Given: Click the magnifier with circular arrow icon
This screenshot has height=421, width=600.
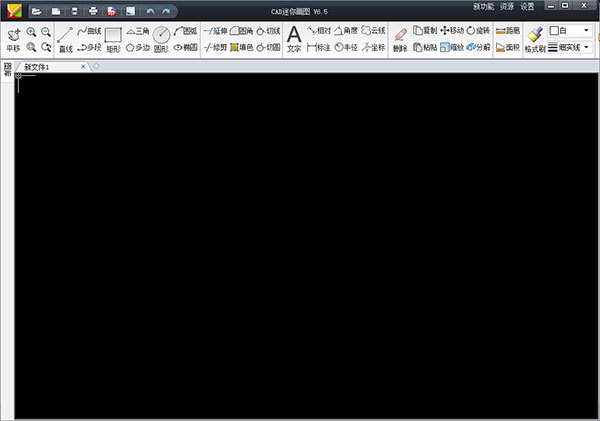Looking at the screenshot, I should tap(46, 47).
